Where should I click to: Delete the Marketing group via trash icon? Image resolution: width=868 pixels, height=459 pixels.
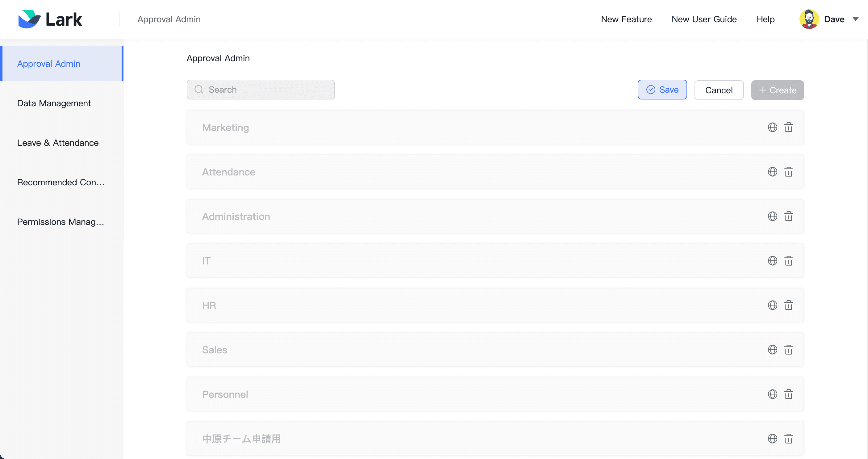(788, 128)
